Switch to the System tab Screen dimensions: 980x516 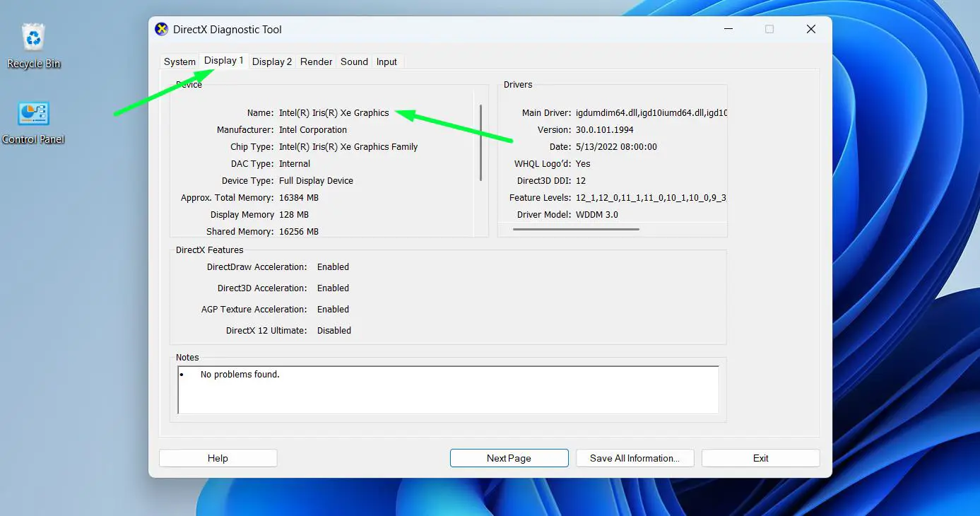click(x=179, y=61)
